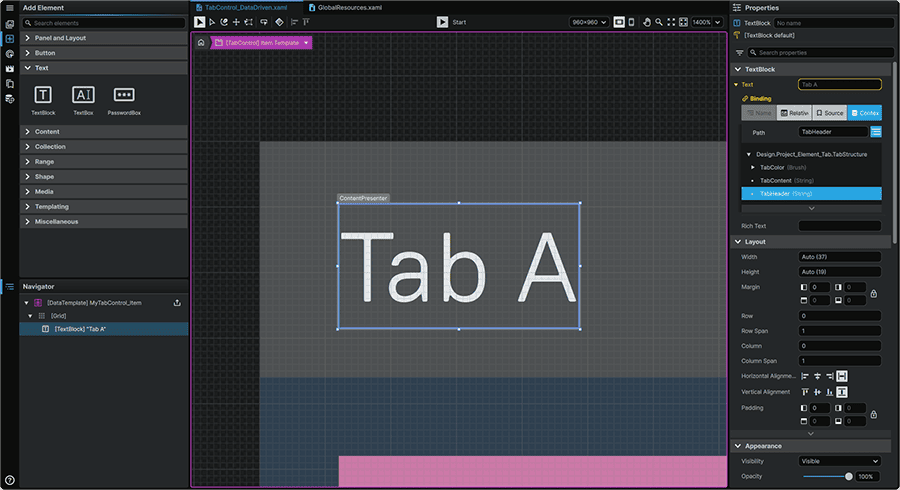Click the Path list icon button
Screen dimensions: 900x490
876,132
